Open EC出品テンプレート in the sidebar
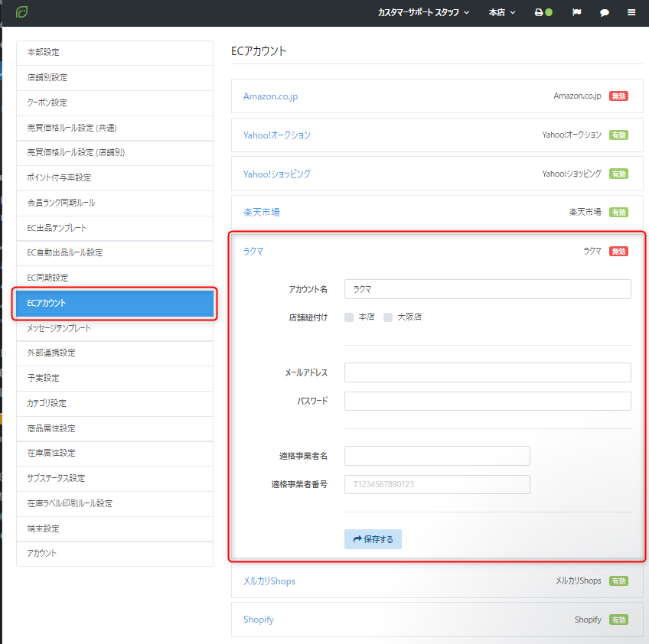The image size is (649, 644). tap(115, 229)
